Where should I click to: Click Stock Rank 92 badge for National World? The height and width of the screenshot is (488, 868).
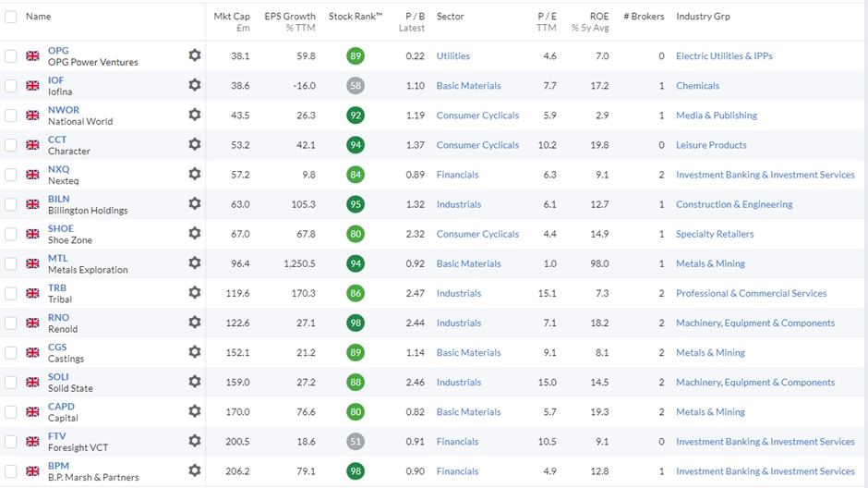pyautogui.click(x=356, y=116)
